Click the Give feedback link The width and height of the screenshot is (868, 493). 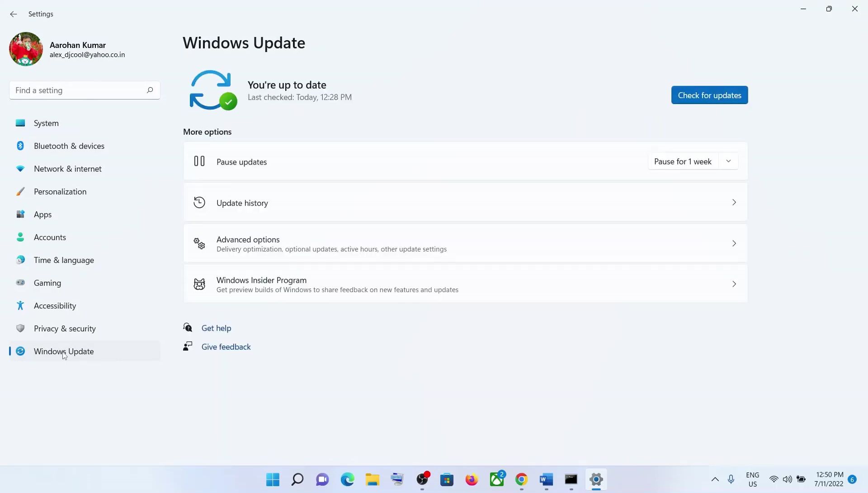[226, 347]
